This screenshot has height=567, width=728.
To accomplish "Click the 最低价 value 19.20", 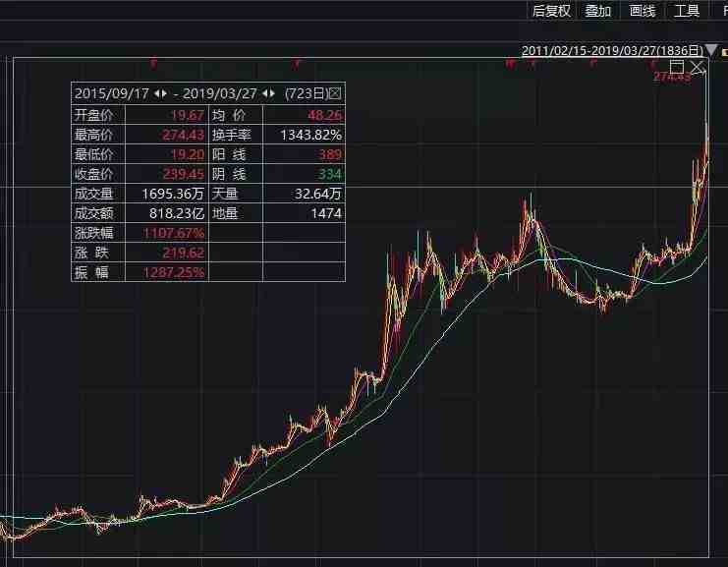I will 188,154.
